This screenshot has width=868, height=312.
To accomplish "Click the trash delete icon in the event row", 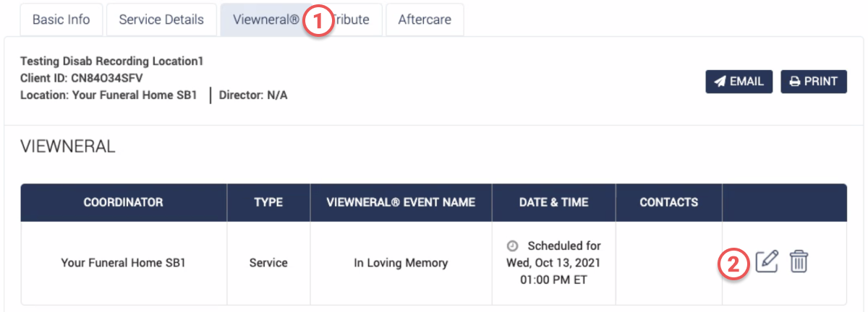I will [x=799, y=261].
